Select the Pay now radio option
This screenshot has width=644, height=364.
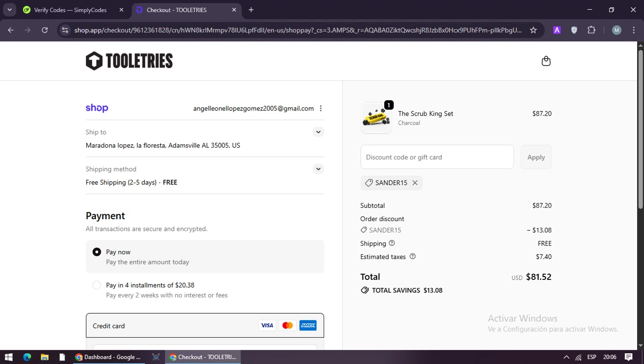(x=97, y=252)
